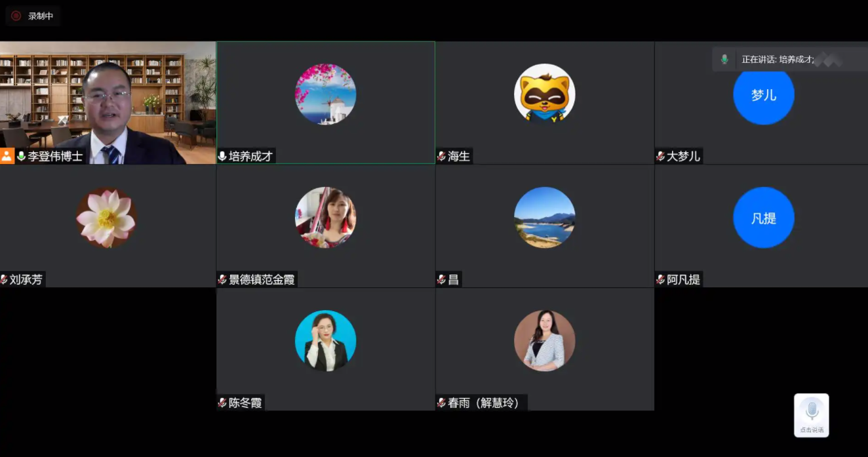868x457 pixels.
Task: Click the muted mic icon next to 海生
Action: [x=442, y=156]
